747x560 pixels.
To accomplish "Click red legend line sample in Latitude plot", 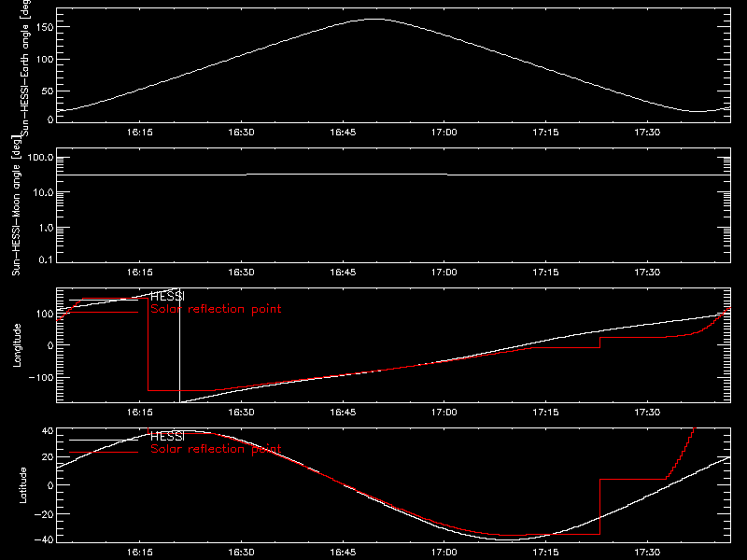I will tap(104, 453).
